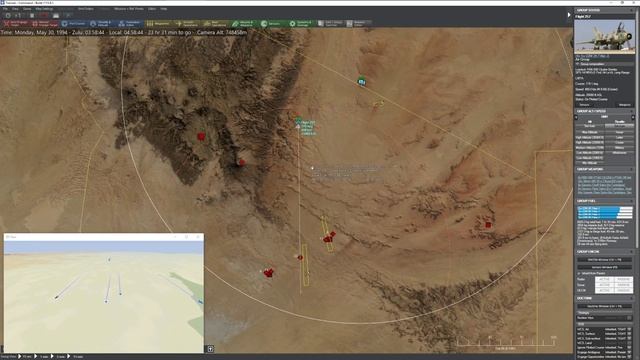Select the red hostile contact at far right
The image size is (640, 360).
tap(488, 224)
